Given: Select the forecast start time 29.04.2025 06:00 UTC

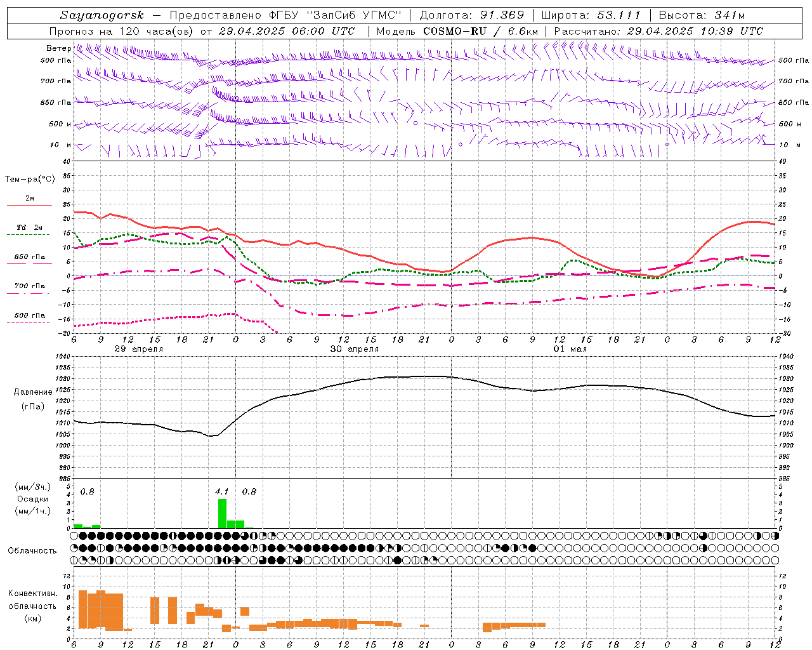Looking at the screenshot, I should [286, 31].
